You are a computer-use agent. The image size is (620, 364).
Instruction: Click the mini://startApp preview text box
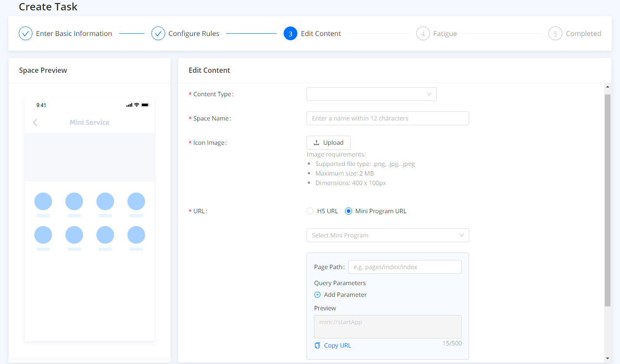(387, 326)
